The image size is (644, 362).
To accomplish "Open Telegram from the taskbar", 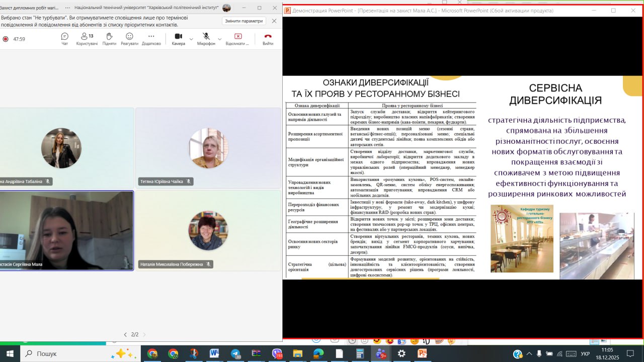I will (235, 353).
